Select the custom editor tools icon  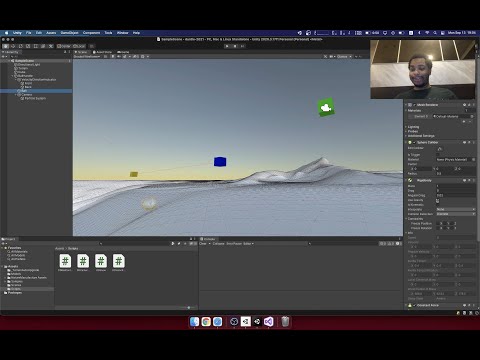(51, 46)
